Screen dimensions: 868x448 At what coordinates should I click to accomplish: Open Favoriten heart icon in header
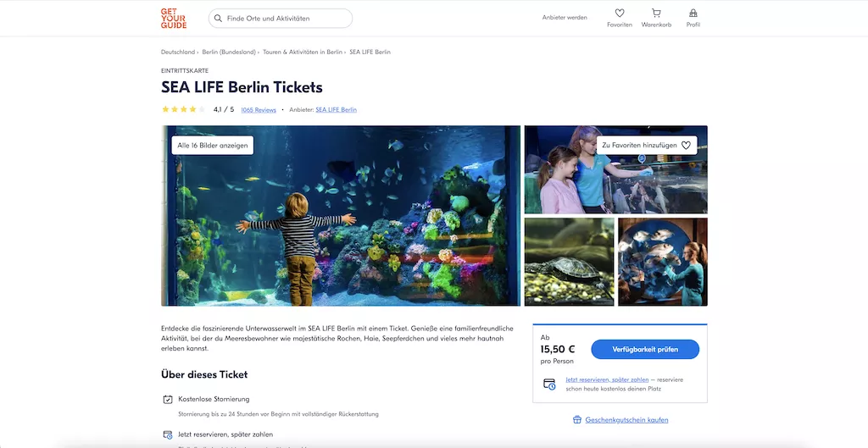click(x=620, y=14)
